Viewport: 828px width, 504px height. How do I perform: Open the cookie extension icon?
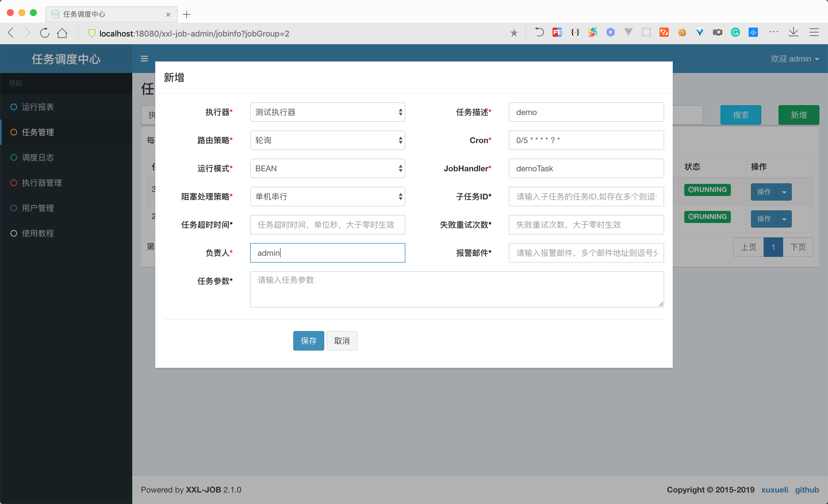[682, 32]
